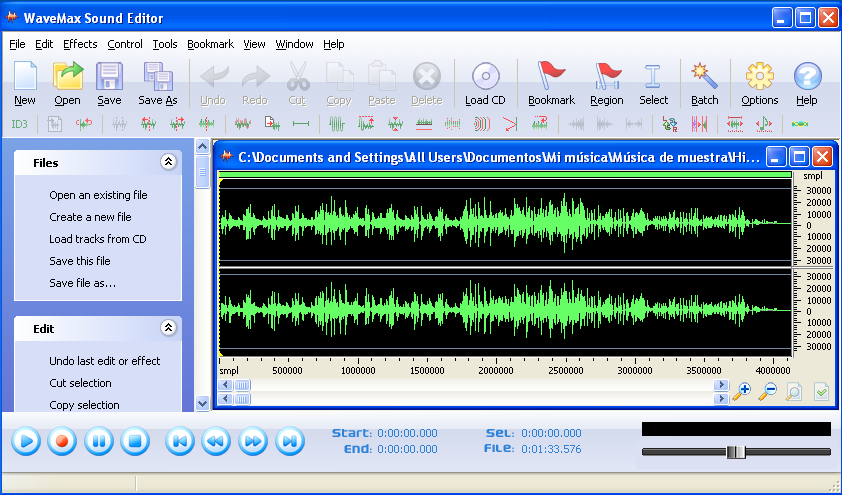The image size is (842, 495).
Task: Click the green horizontal line silence icon
Action: point(301,124)
